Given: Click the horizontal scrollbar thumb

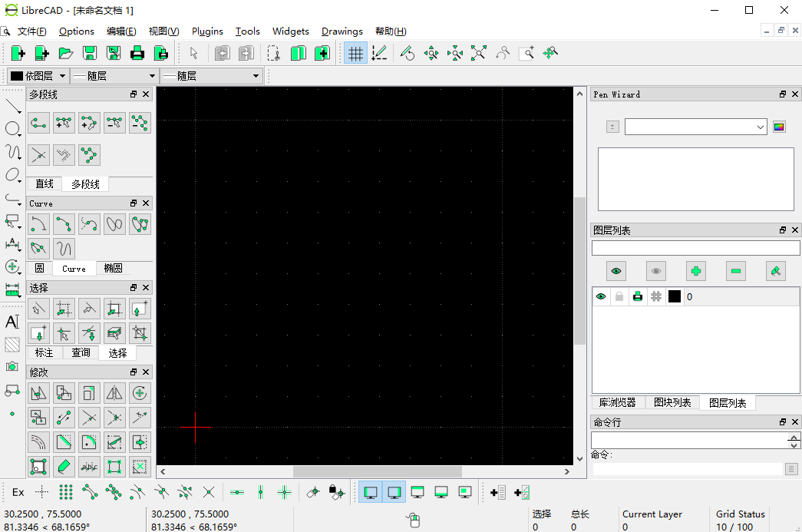Looking at the screenshot, I should pyautogui.click(x=378, y=471).
